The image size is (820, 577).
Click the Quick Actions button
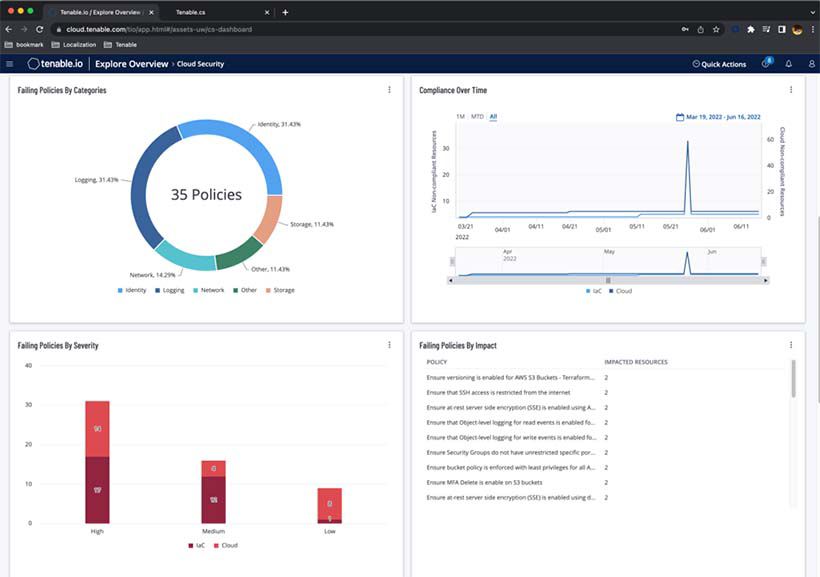pos(719,64)
